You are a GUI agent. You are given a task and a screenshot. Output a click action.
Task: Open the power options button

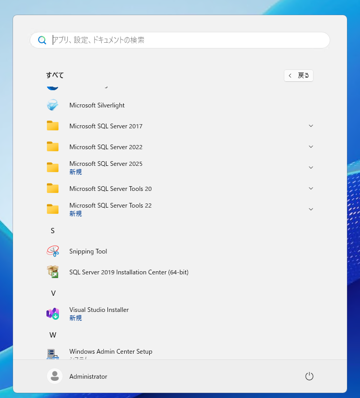click(309, 376)
